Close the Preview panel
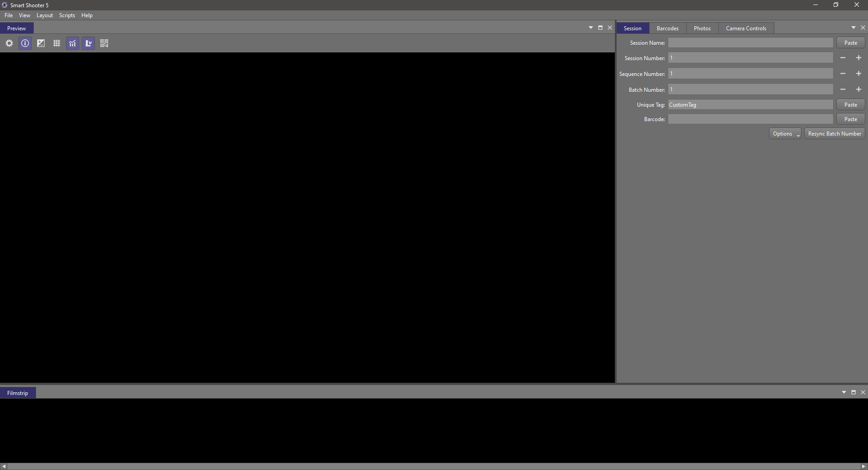The width and height of the screenshot is (868, 470). click(x=610, y=28)
